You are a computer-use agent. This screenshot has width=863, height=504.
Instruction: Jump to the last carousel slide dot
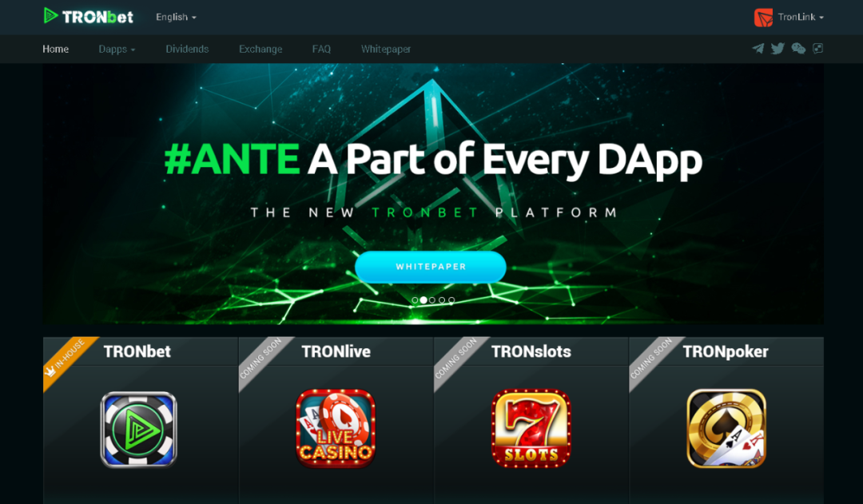451,300
